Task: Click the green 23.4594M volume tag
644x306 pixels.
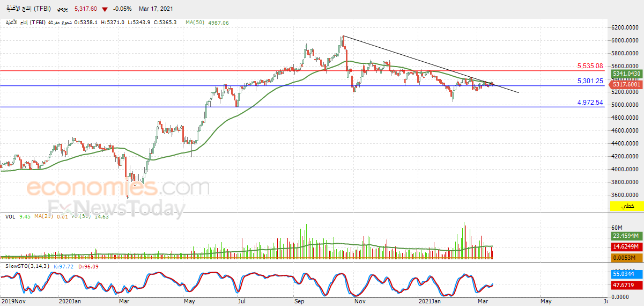Action: 626,236
